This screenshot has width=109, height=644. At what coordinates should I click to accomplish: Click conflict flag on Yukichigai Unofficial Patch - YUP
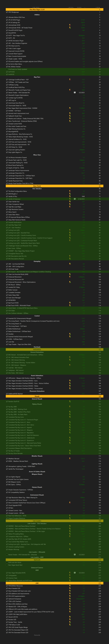[70, 80]
